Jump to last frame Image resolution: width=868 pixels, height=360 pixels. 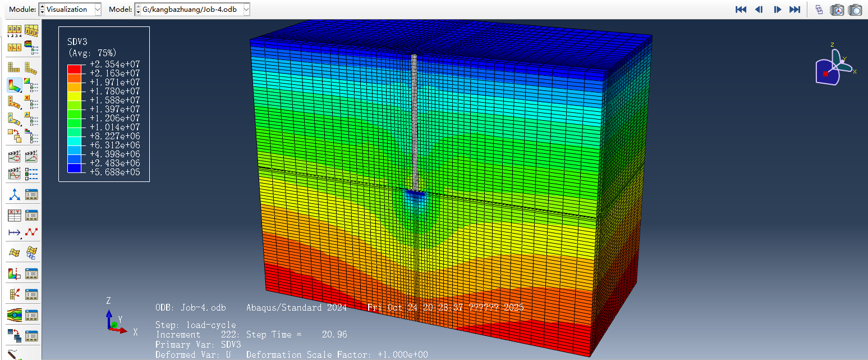click(794, 10)
